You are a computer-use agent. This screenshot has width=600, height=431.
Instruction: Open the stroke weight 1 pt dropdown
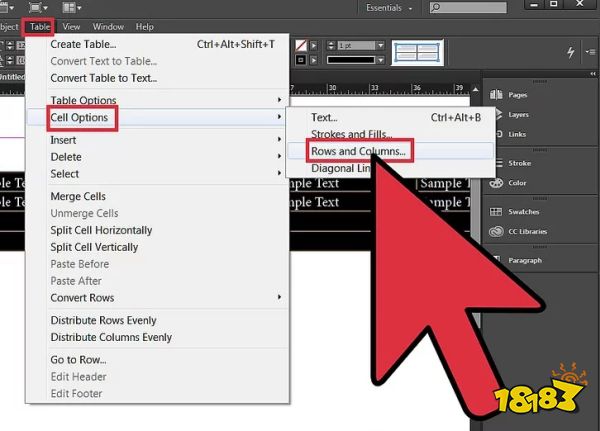380,46
